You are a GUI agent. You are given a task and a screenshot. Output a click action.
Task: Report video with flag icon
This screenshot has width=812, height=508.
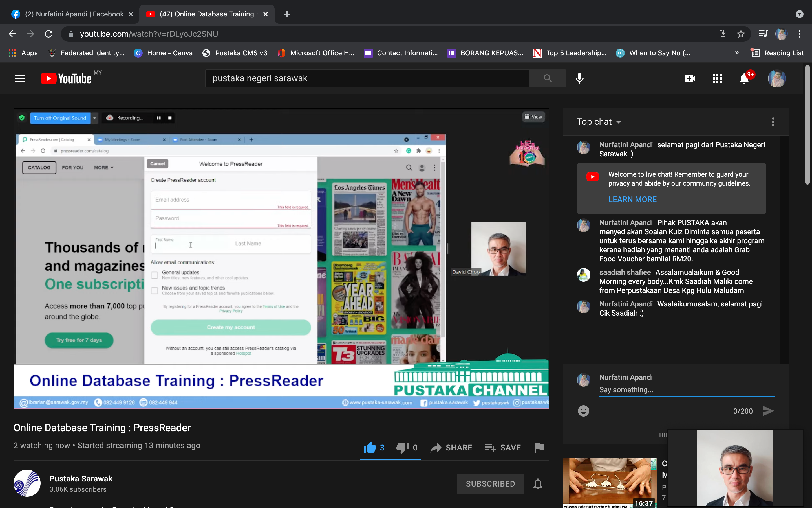(539, 448)
